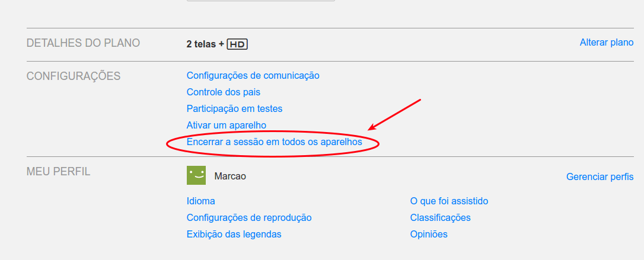Click the green smiley profile avatar
This screenshot has height=260, width=644.
pos(196,175)
